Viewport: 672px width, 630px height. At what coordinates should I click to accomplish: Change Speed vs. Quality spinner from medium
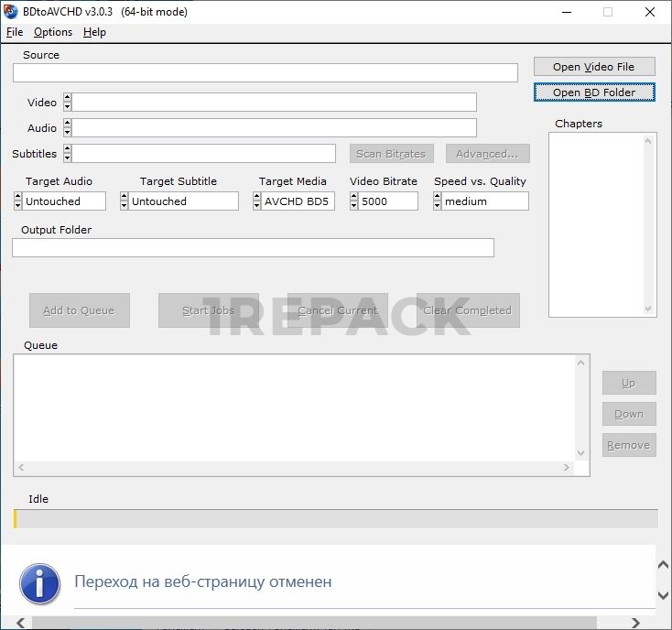pyautogui.click(x=438, y=201)
